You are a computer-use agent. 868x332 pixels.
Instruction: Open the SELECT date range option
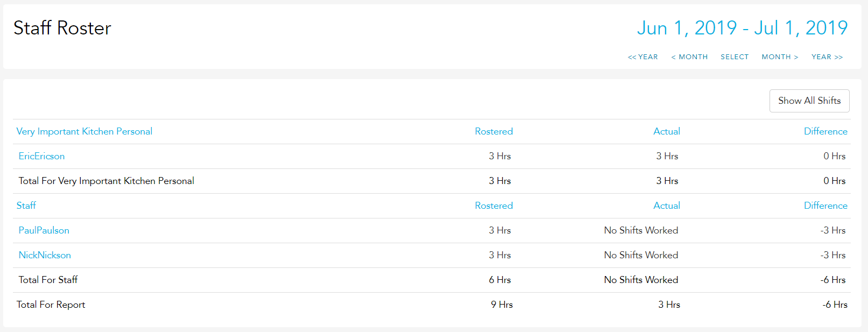[735, 56]
